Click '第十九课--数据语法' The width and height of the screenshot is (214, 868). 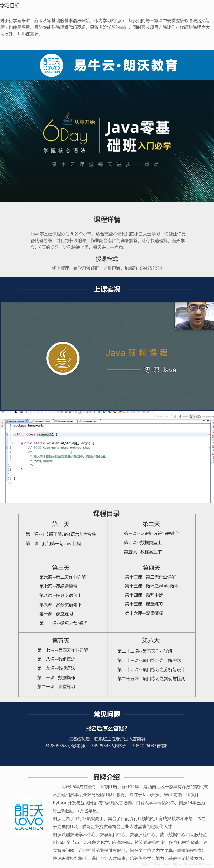coord(56,668)
